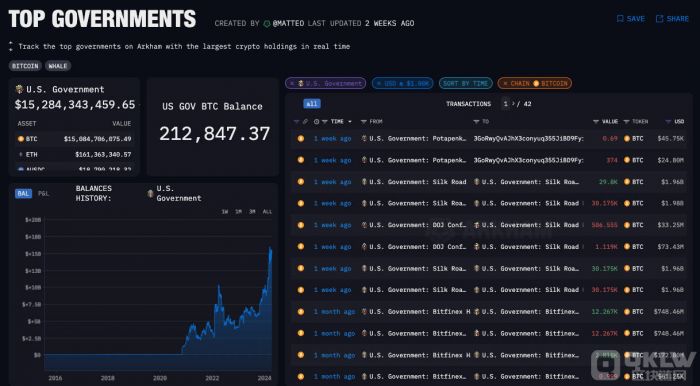
Task: Open the Token column filter
Action: pos(626,121)
